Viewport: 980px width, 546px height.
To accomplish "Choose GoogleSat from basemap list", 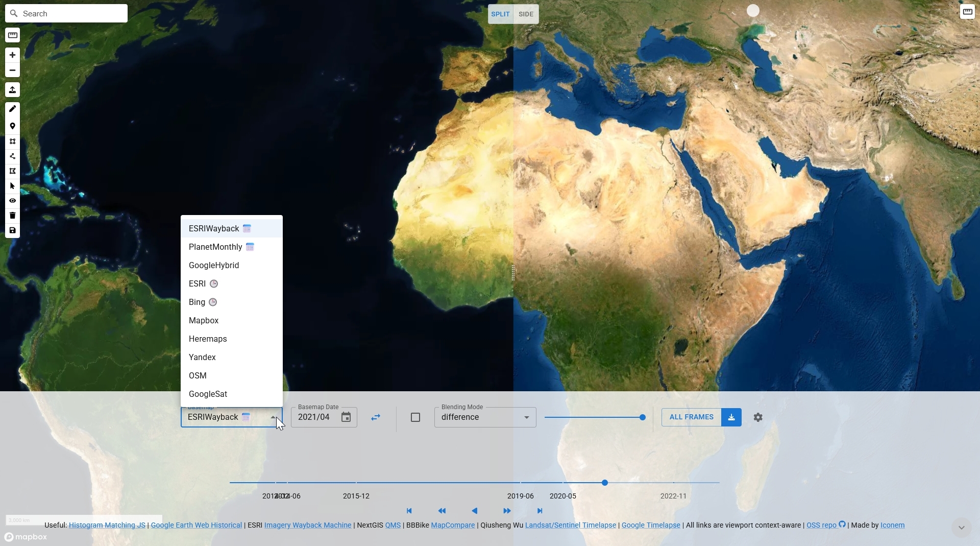I will click(x=232, y=394).
